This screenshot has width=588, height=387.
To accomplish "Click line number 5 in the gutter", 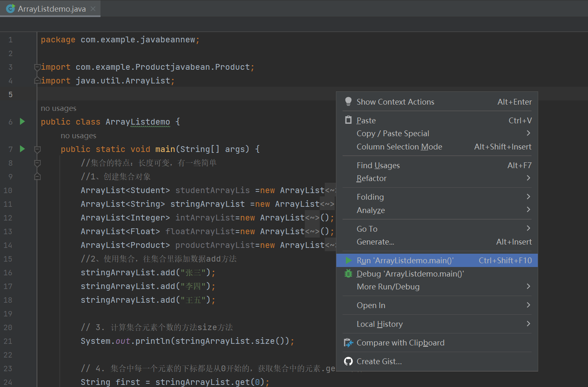I will click(10, 94).
